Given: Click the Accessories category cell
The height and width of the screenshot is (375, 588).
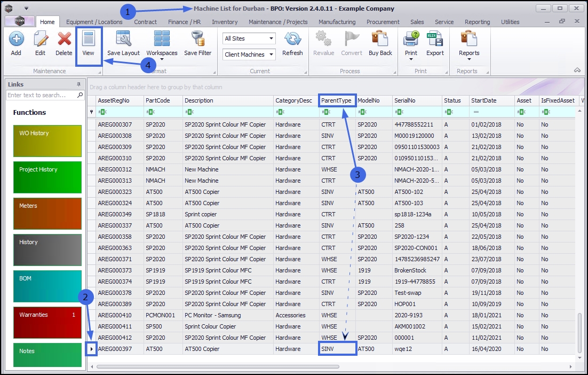Looking at the screenshot, I should (296, 315).
